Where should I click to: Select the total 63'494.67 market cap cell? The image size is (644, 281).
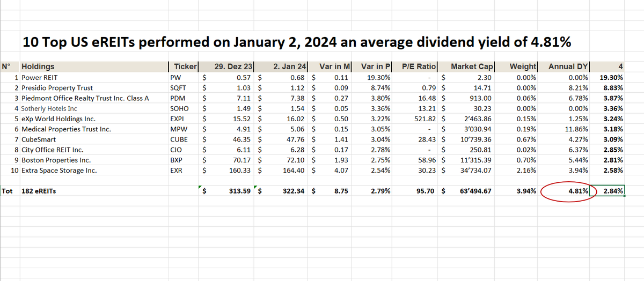click(467, 191)
